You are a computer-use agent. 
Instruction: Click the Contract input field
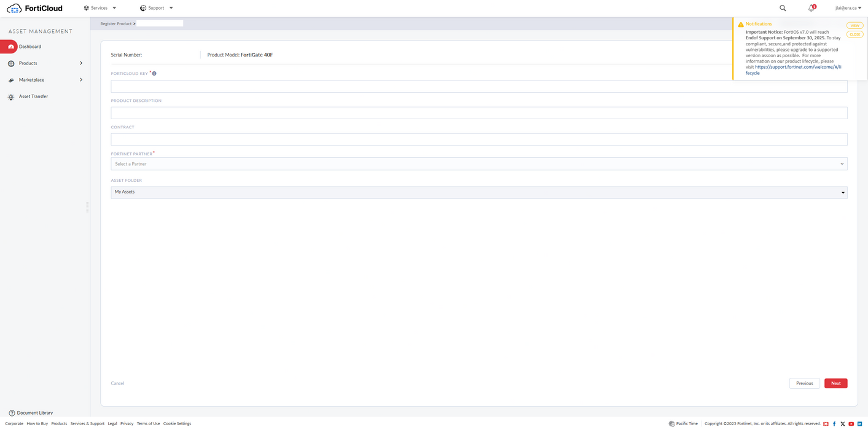(479, 139)
